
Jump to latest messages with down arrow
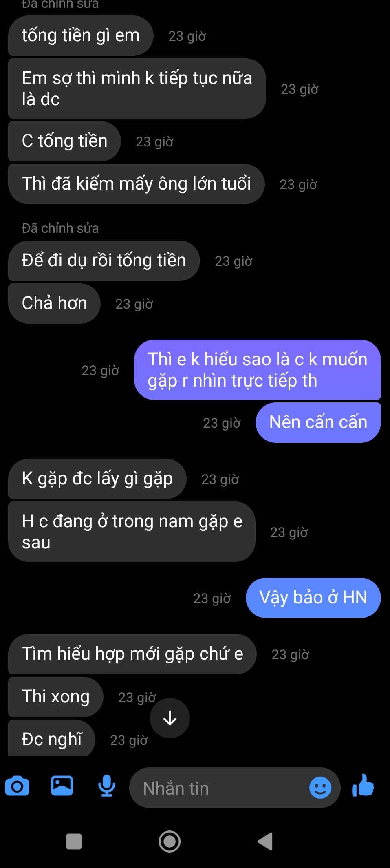click(170, 718)
